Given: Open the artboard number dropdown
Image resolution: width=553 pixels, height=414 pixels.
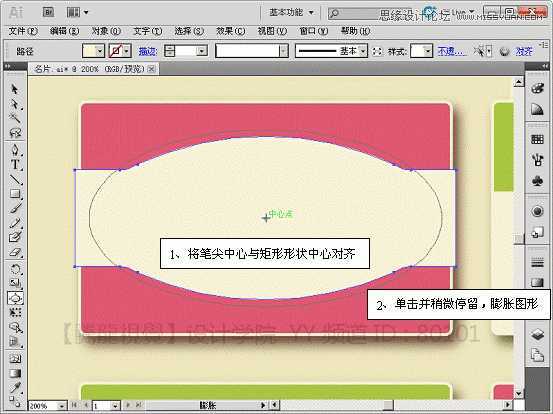Looking at the screenshot, I should coord(115,406).
